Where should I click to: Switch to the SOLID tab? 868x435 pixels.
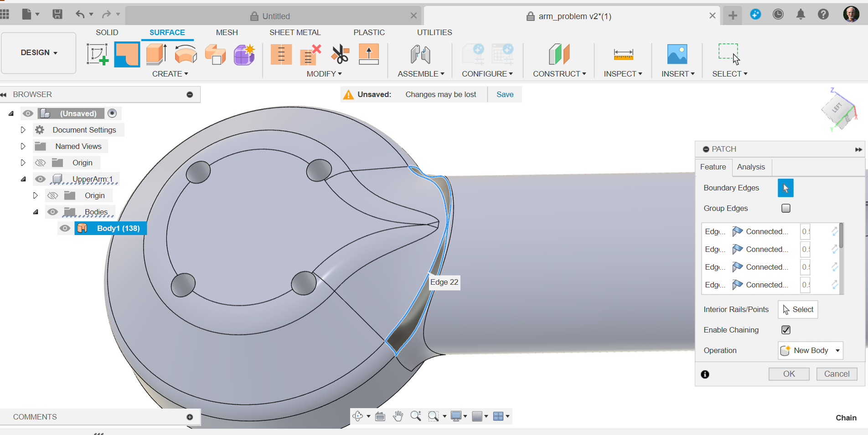coord(107,32)
